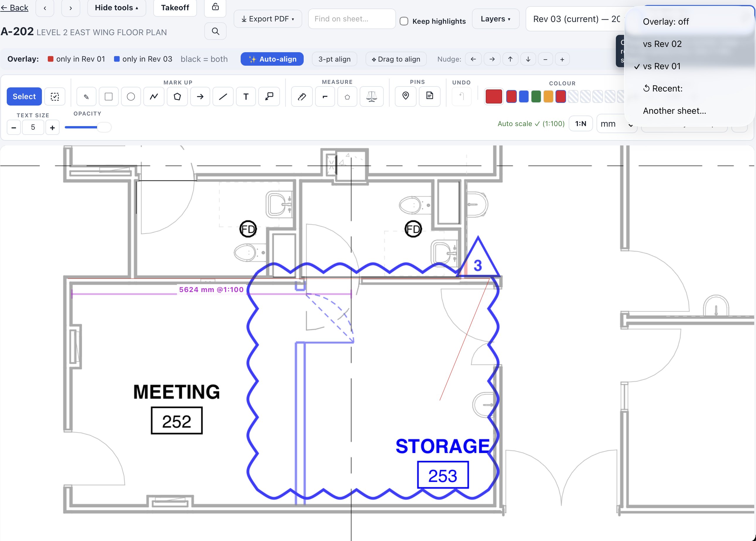Run Auto-align on the overlay
This screenshot has width=756, height=541.
(x=272, y=59)
